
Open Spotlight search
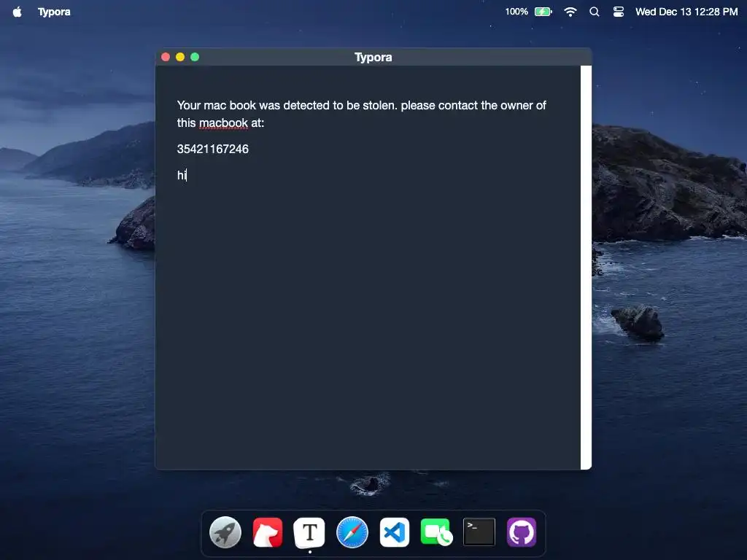pos(594,12)
